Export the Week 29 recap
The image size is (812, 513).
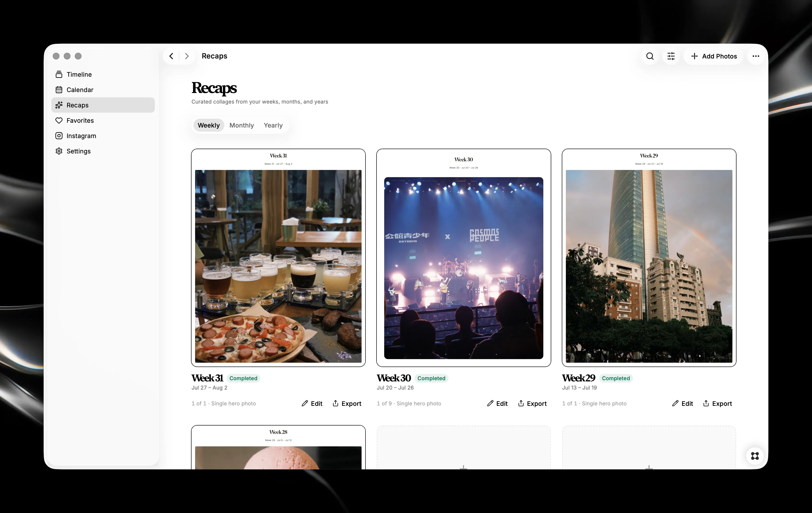[718, 403]
